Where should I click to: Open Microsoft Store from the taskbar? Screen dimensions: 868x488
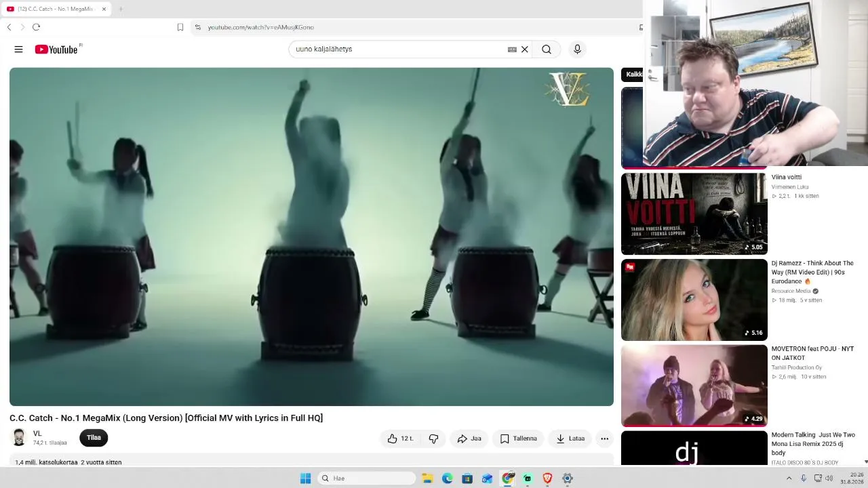click(x=467, y=479)
